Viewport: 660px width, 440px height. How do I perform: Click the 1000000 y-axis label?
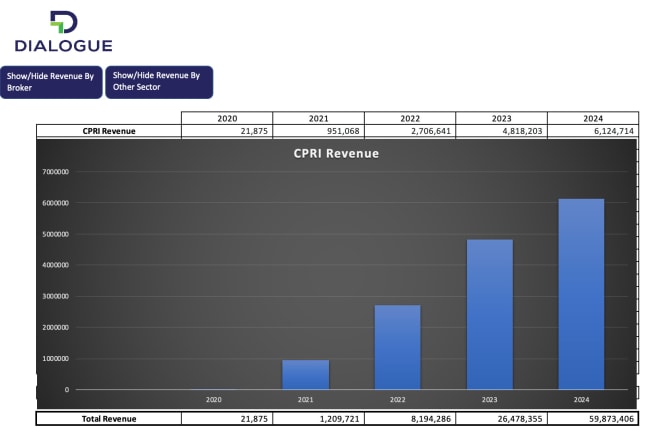tap(56, 359)
